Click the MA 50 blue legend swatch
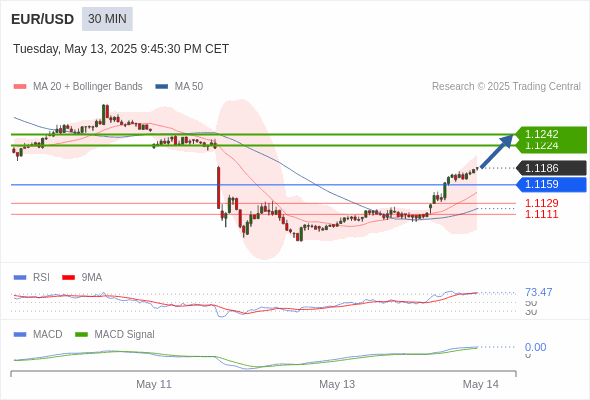This screenshot has width=590, height=400. (x=161, y=87)
